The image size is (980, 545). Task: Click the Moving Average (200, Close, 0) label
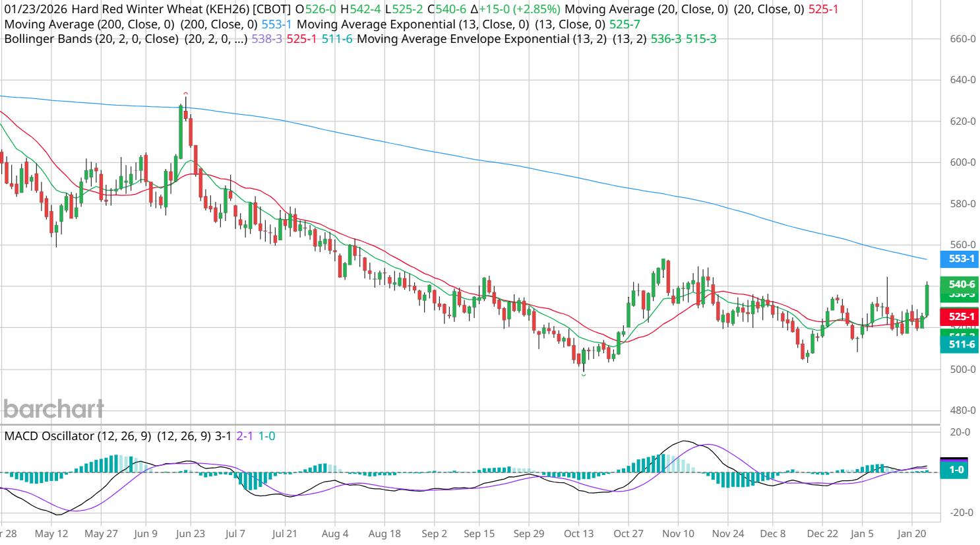pyautogui.click(x=89, y=24)
